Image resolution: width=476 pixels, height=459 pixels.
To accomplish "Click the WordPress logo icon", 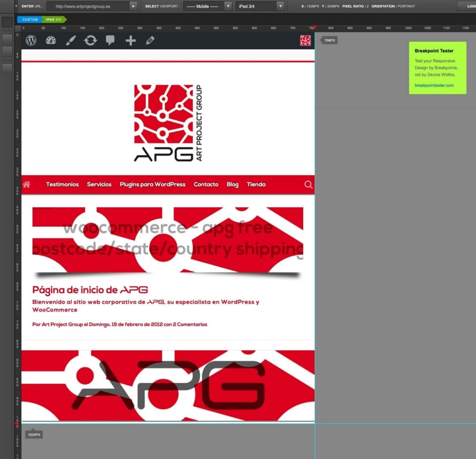I will coord(31,40).
